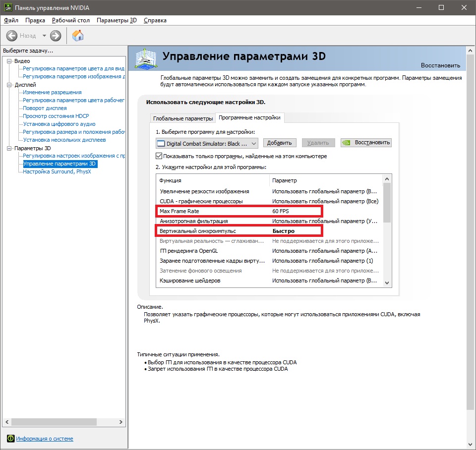Collapse the Дисплей tree node
476x450 pixels.
(9, 85)
